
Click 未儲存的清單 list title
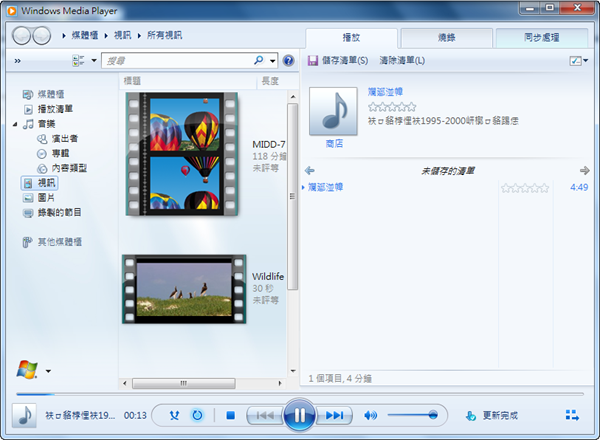(x=448, y=171)
